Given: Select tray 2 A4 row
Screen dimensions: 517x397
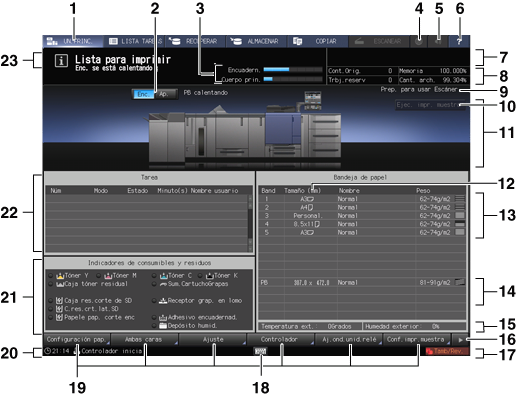Looking at the screenshot, I should pyautogui.click(x=362, y=207).
